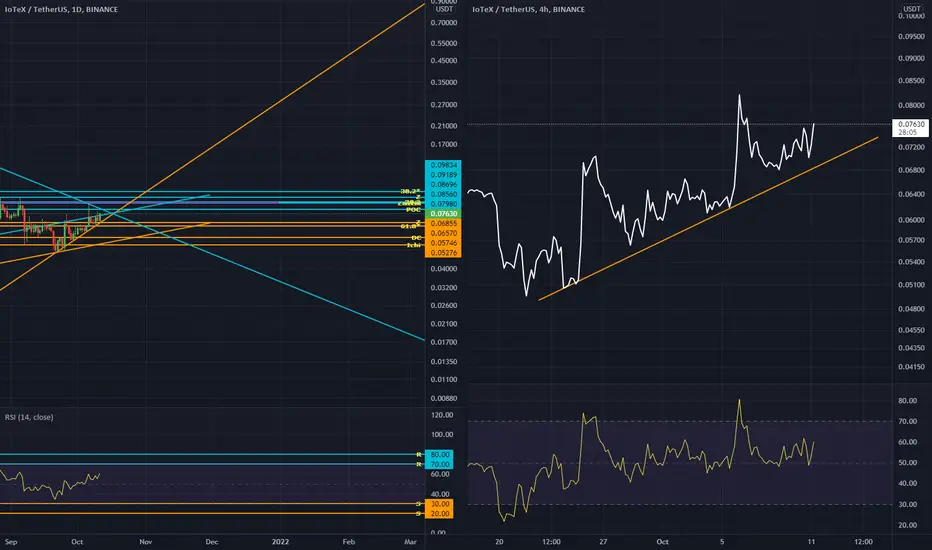Click 0.01350 on the 1D price axis
Screen dimensions: 932x550
[x=444, y=362]
